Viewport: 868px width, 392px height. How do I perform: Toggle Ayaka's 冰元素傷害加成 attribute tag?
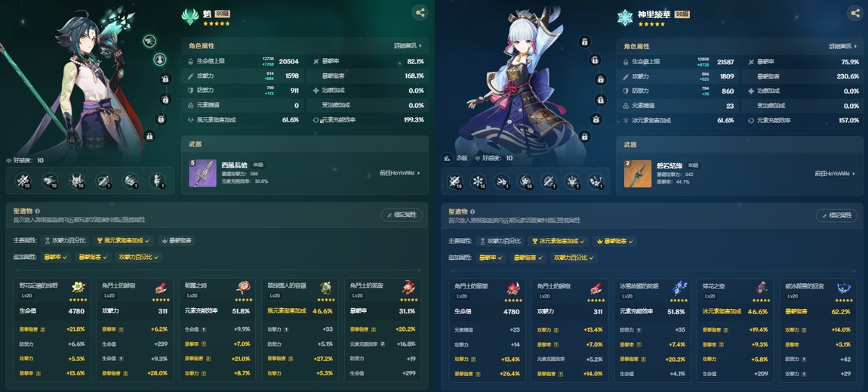coord(559,241)
